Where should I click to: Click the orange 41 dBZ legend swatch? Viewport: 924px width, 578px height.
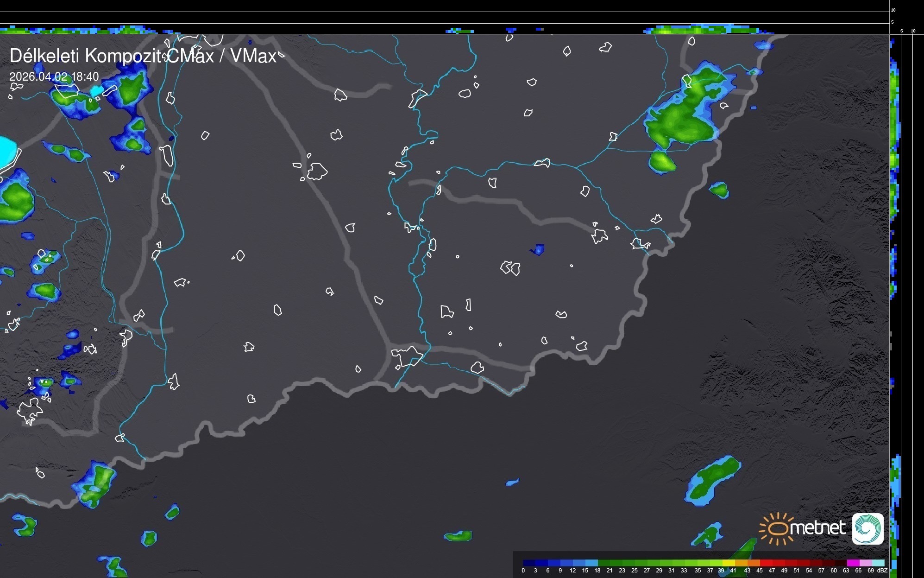pyautogui.click(x=741, y=563)
